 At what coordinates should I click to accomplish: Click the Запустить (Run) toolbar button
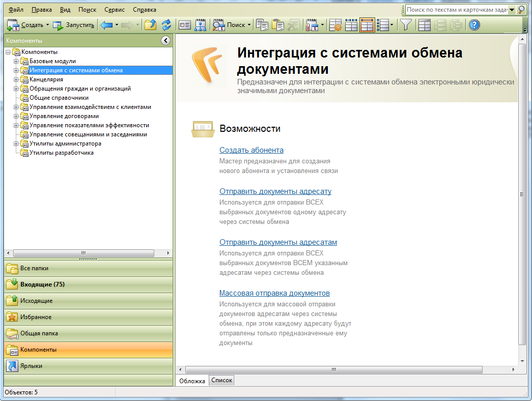(74, 25)
